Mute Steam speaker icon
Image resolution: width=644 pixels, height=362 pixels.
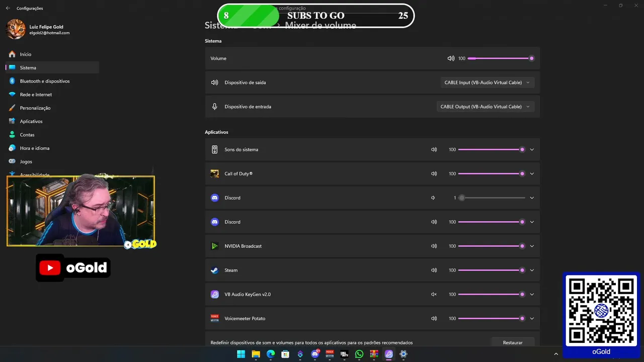click(434, 270)
